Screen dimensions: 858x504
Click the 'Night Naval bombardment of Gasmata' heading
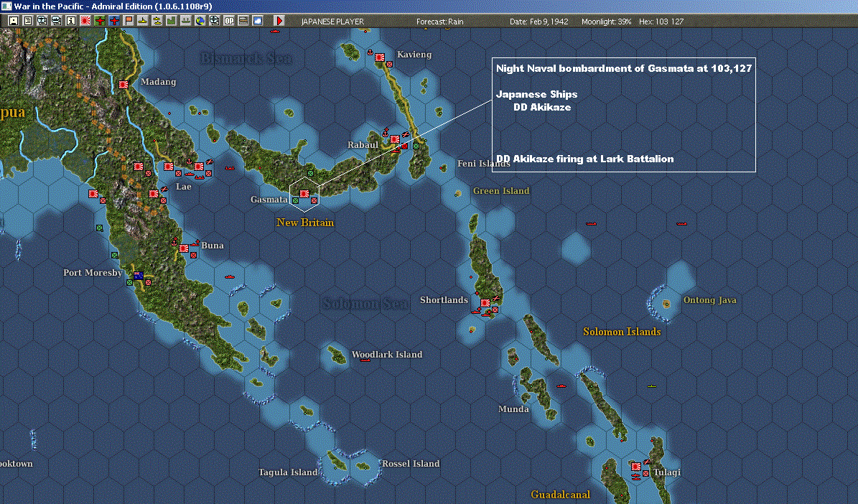pyautogui.click(x=624, y=68)
